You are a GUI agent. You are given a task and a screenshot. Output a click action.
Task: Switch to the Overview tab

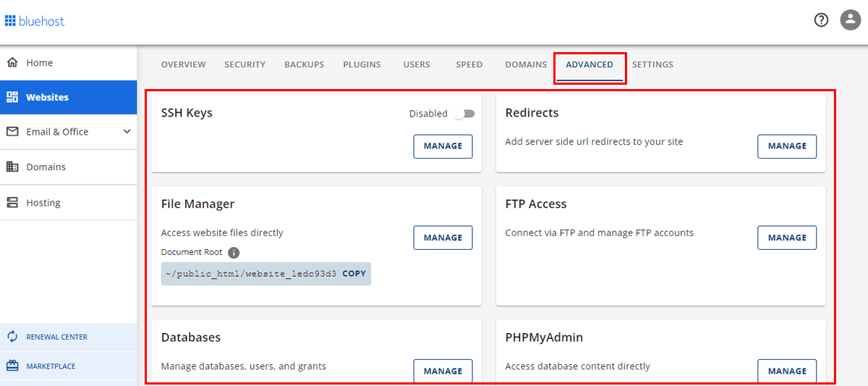tap(184, 64)
